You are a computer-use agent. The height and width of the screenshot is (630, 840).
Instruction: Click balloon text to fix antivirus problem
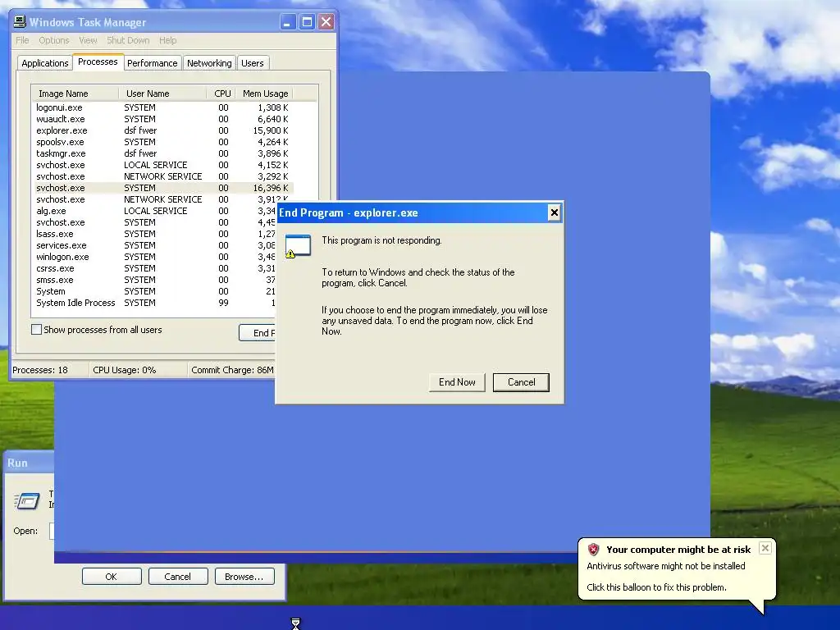pyautogui.click(x=656, y=587)
